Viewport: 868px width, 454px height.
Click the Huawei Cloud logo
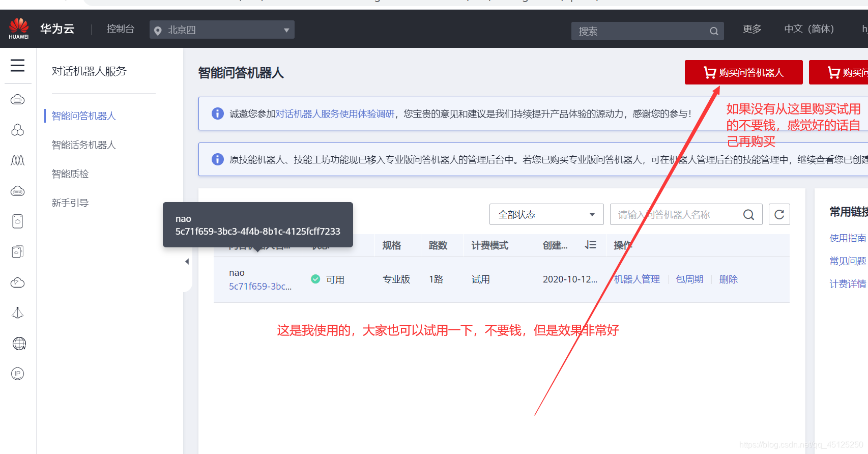click(x=19, y=29)
